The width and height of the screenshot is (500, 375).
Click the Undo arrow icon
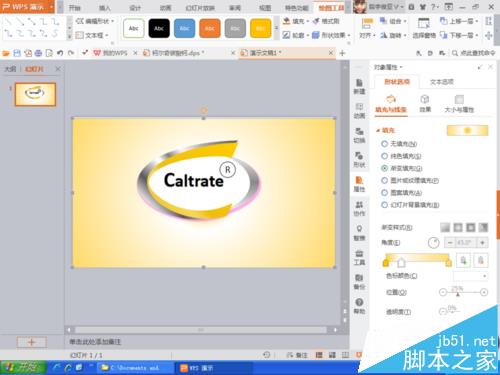click(x=60, y=53)
